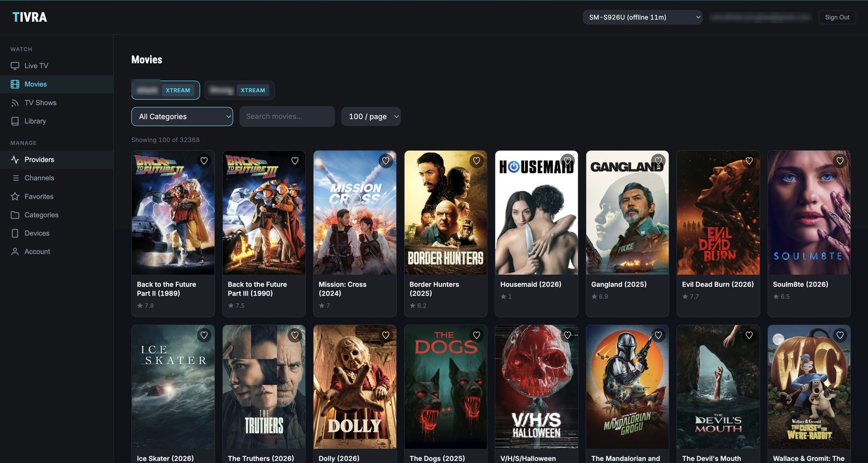Viewport: 868px width, 463px height.
Task: Open The Truthers poster
Action: 264,387
